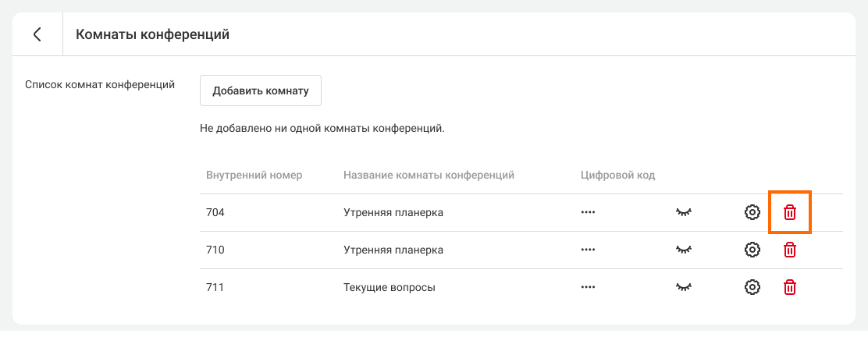This screenshot has width=868, height=337.
Task: Open settings gear for room 710
Action: point(752,250)
